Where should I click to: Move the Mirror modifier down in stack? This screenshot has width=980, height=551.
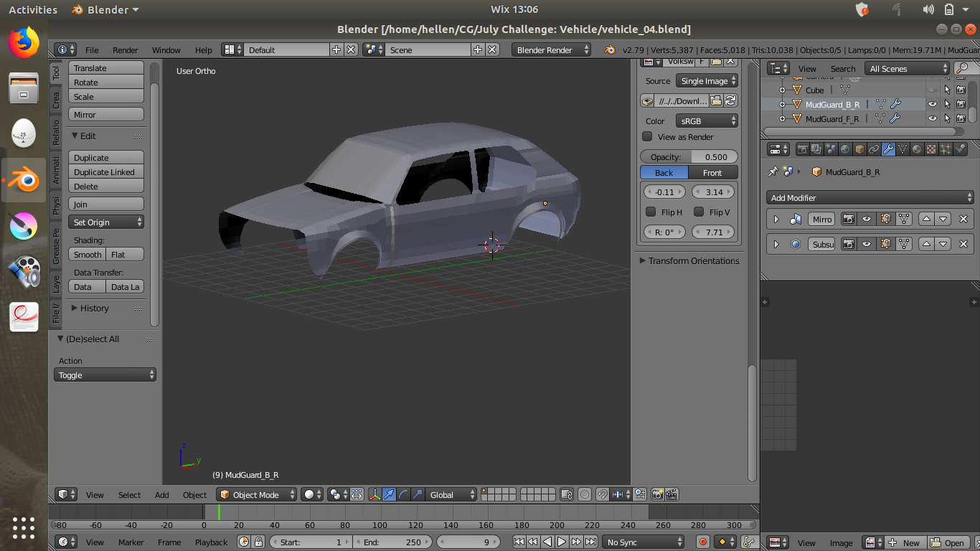(943, 220)
